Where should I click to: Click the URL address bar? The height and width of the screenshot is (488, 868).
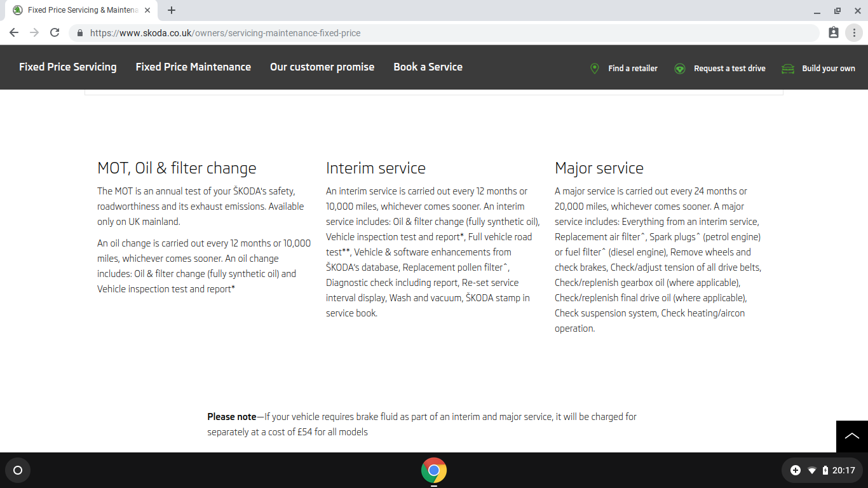[445, 33]
